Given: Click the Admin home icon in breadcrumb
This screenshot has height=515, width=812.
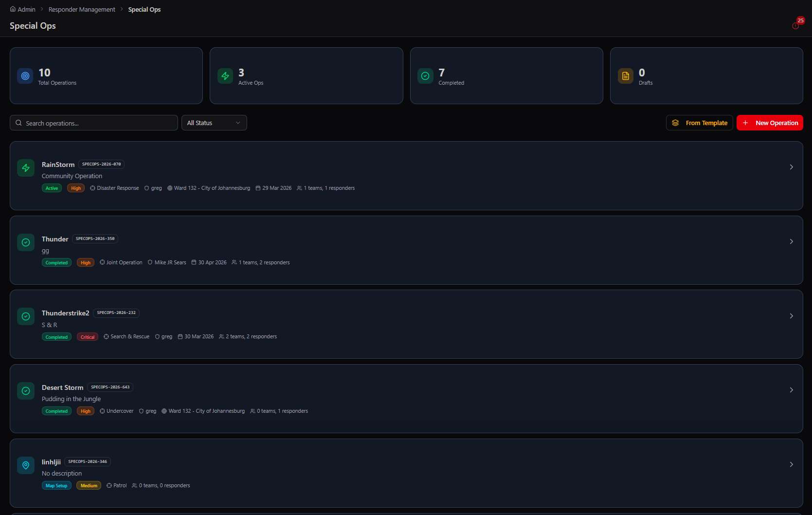Looking at the screenshot, I should [13, 9].
